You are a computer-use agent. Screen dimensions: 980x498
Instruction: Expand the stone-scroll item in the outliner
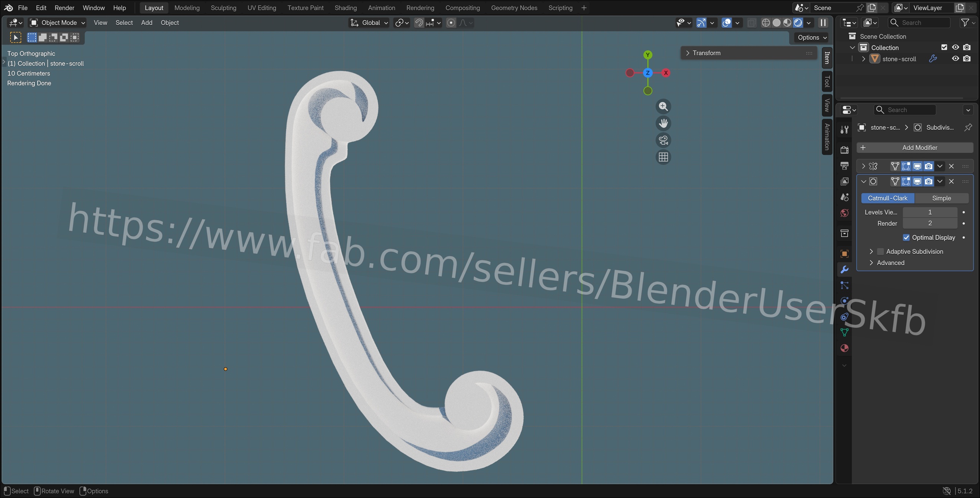coord(864,59)
